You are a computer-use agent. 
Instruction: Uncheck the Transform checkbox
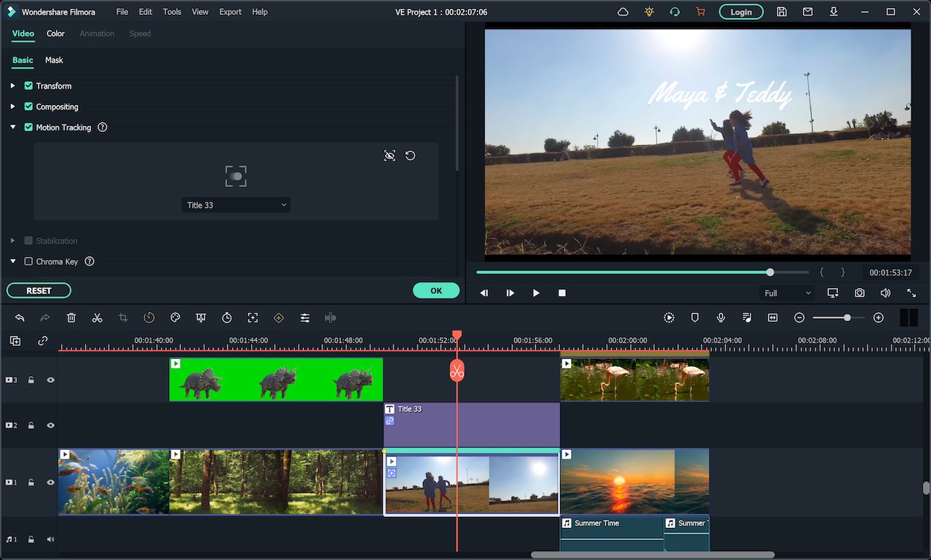(x=28, y=86)
